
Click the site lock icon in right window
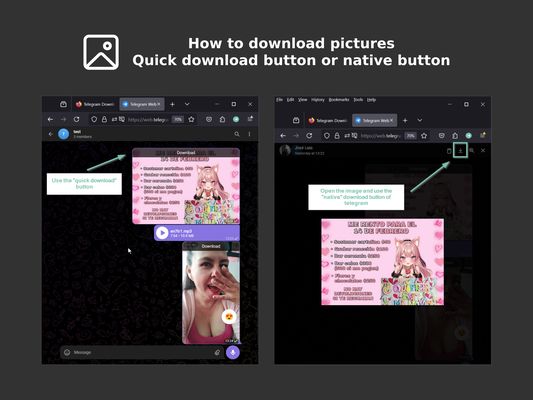click(337, 136)
